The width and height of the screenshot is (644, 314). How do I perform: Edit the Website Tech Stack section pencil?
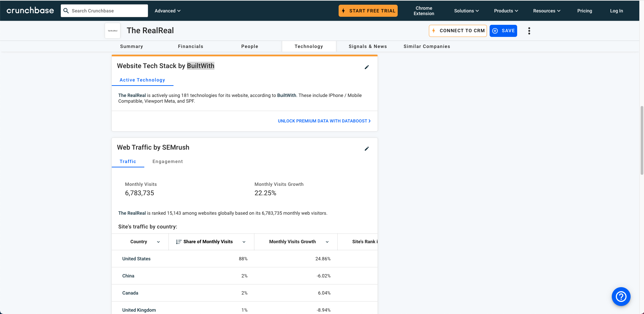click(367, 67)
